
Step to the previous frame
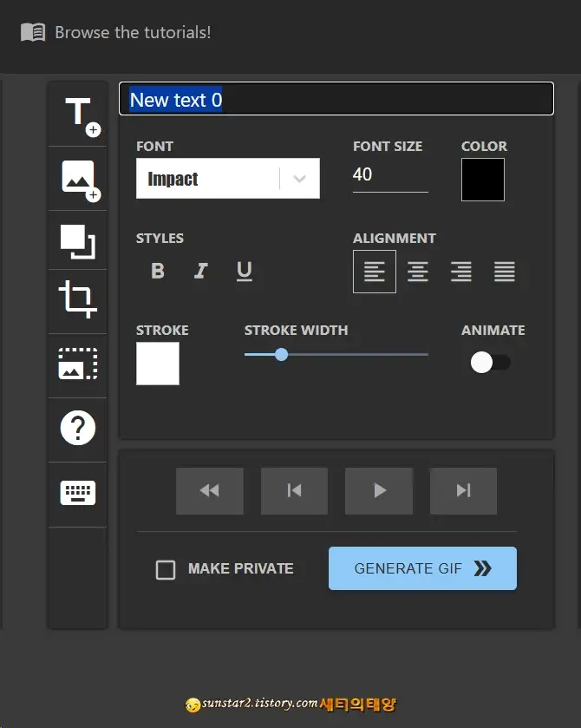click(294, 491)
